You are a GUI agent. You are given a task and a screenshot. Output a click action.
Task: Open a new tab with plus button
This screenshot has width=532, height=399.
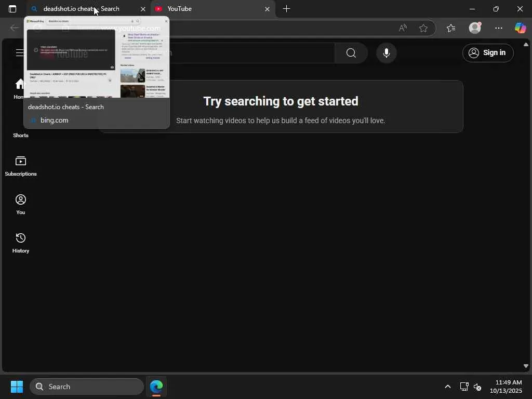286,9
